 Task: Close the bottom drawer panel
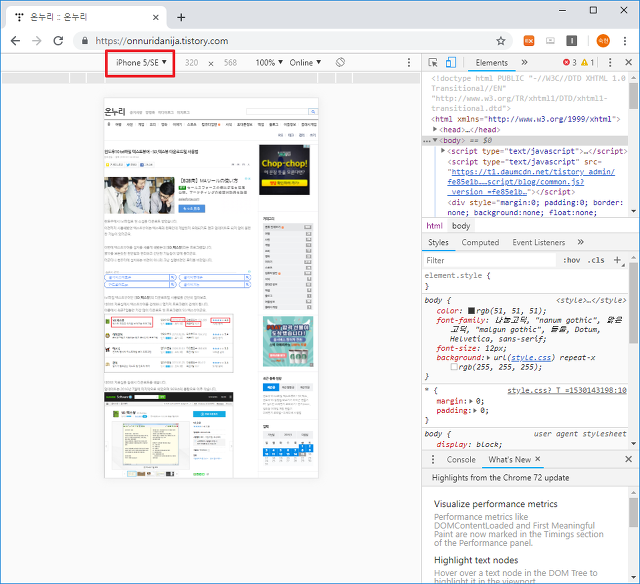point(629,459)
